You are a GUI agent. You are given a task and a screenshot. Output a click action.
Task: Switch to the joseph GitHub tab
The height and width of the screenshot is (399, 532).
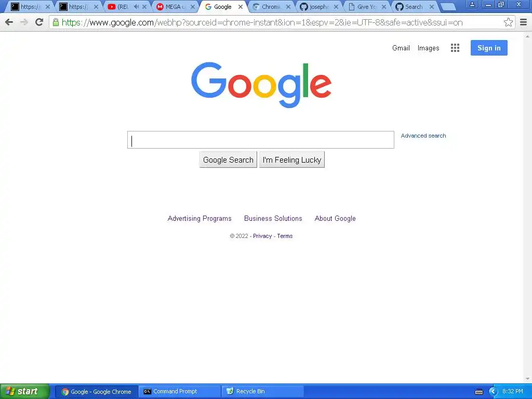(319, 7)
